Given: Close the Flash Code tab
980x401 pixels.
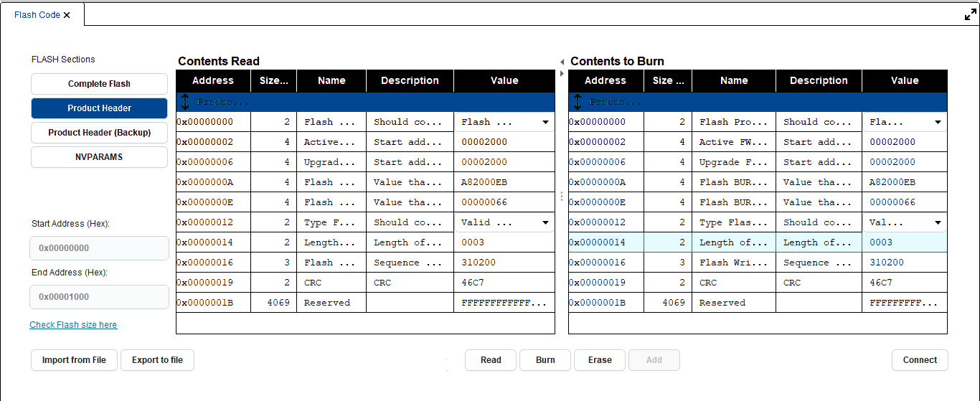Looking at the screenshot, I should [x=67, y=15].
